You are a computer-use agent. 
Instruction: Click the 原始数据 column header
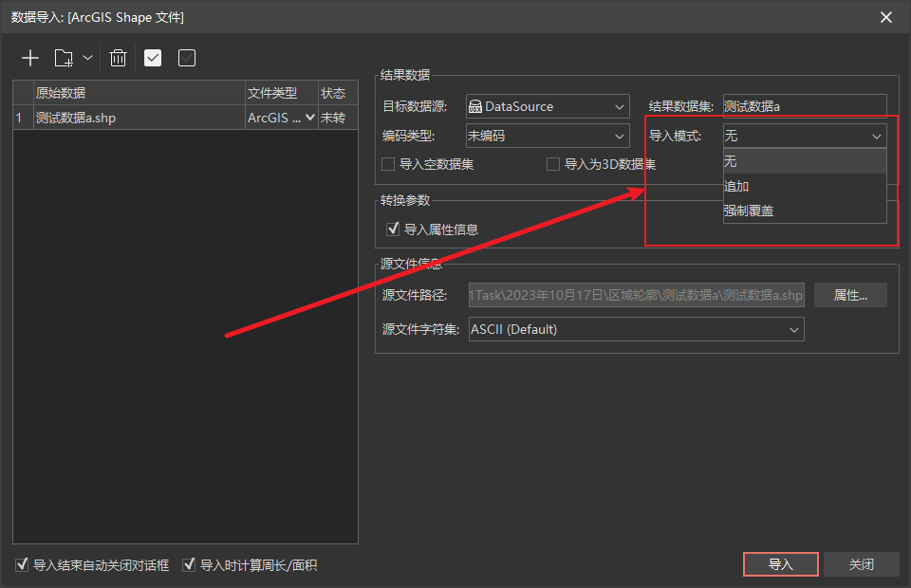[139, 93]
